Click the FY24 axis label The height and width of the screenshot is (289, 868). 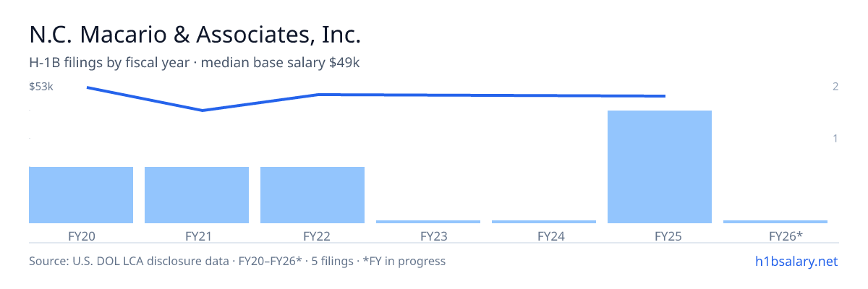pyautogui.click(x=544, y=236)
